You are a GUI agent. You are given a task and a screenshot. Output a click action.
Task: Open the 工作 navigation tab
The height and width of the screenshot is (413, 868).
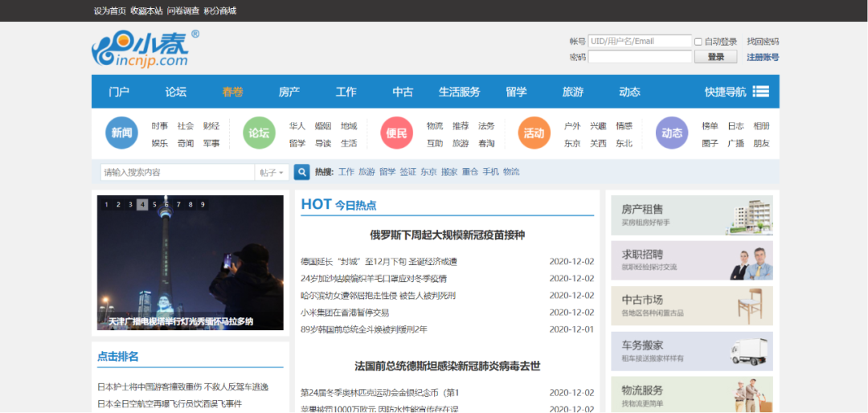click(x=346, y=92)
